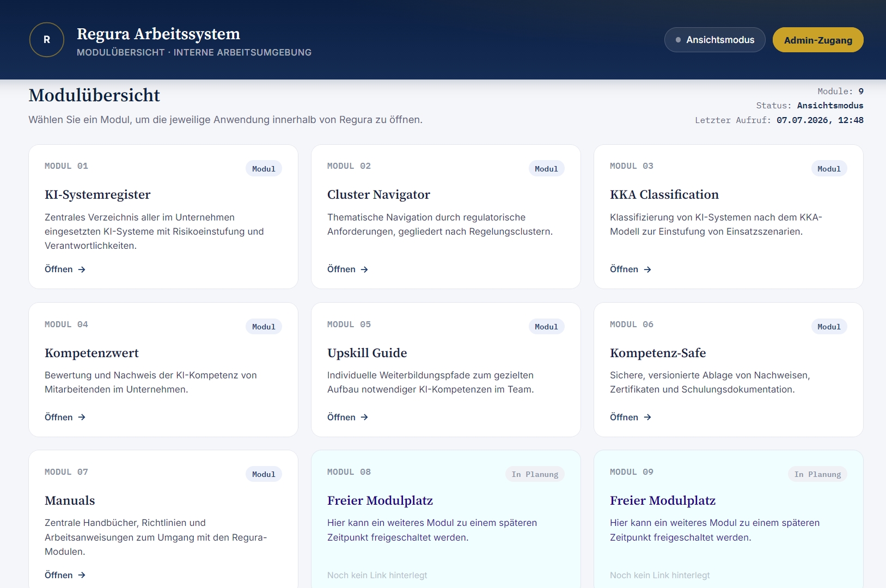Click the 'MODUL 01' label
886x588 pixels.
point(66,166)
